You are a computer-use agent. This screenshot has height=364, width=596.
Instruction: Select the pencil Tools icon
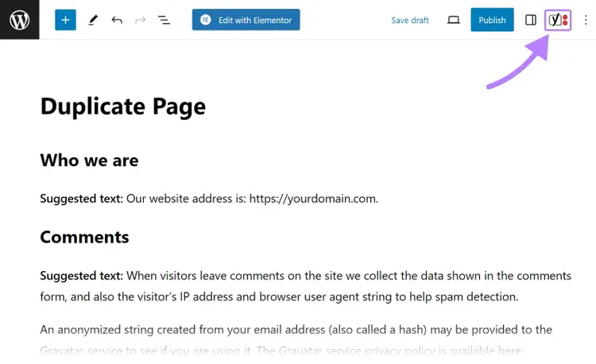pos(93,20)
